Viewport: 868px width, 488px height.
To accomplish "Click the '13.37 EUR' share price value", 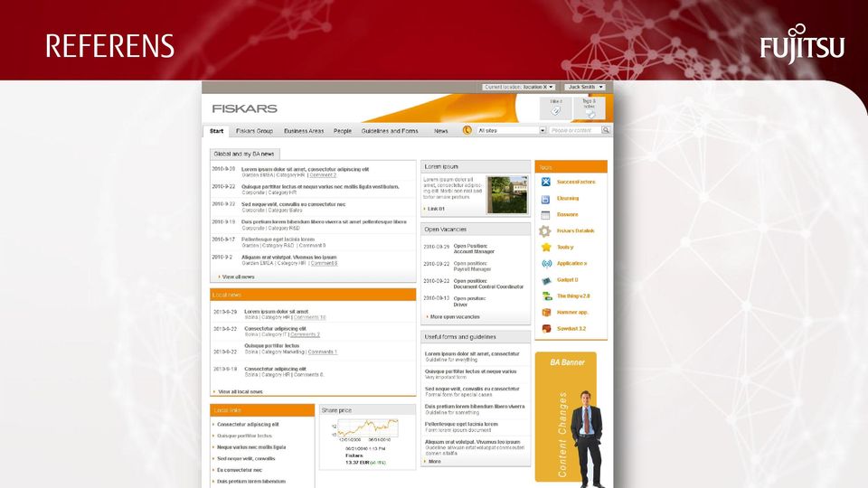I will point(357,462).
